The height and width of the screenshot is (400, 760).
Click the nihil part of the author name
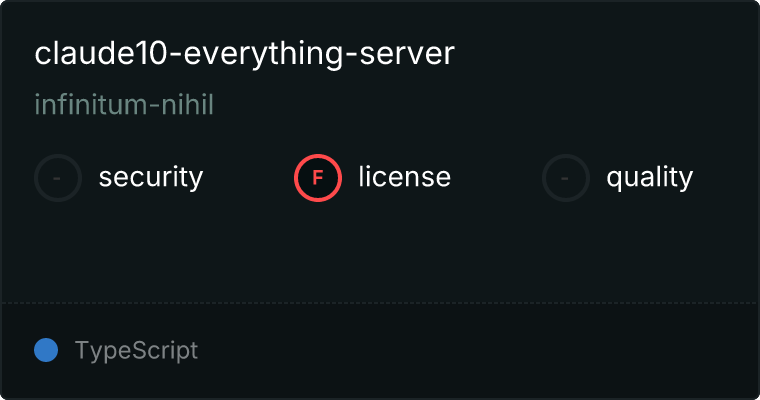click(x=188, y=104)
